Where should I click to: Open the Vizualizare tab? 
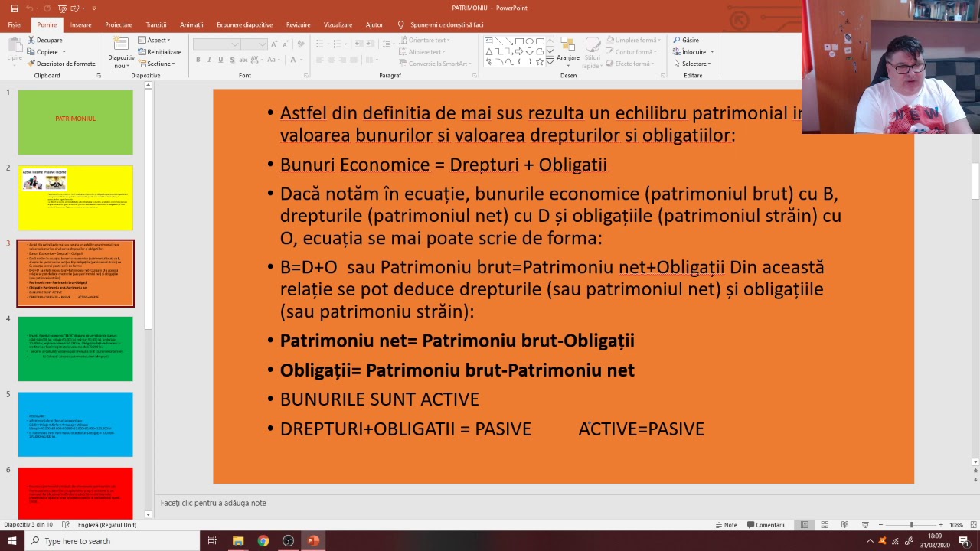[x=338, y=24]
